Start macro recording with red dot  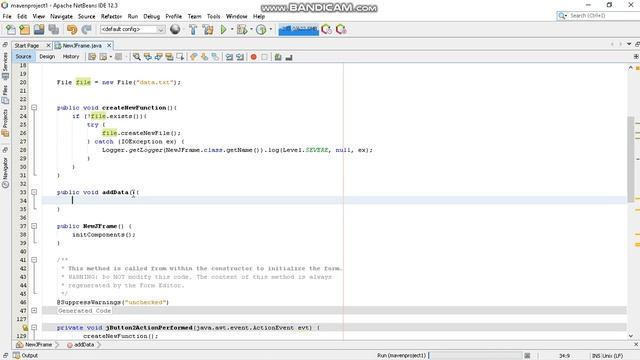(x=253, y=57)
